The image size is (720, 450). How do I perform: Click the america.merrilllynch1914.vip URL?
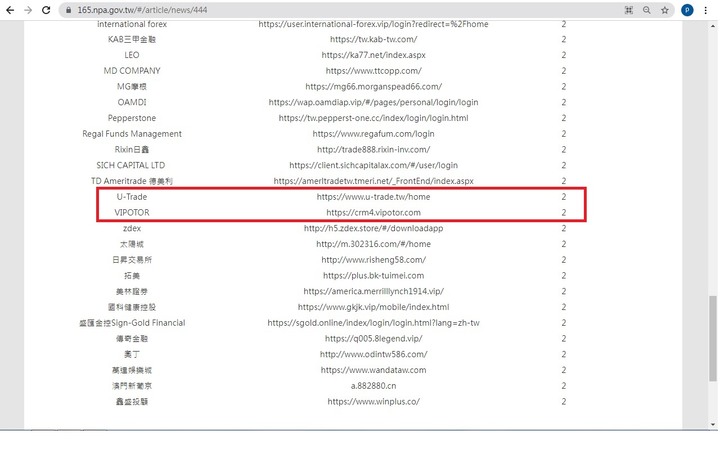coord(373,291)
